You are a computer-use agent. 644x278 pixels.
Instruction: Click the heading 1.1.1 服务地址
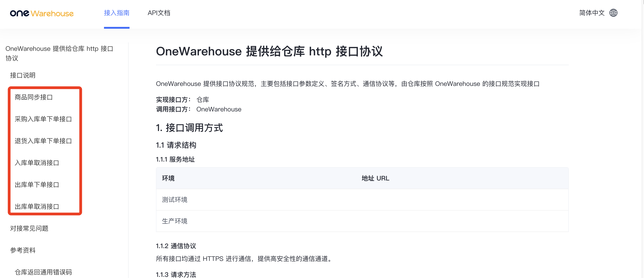click(175, 159)
